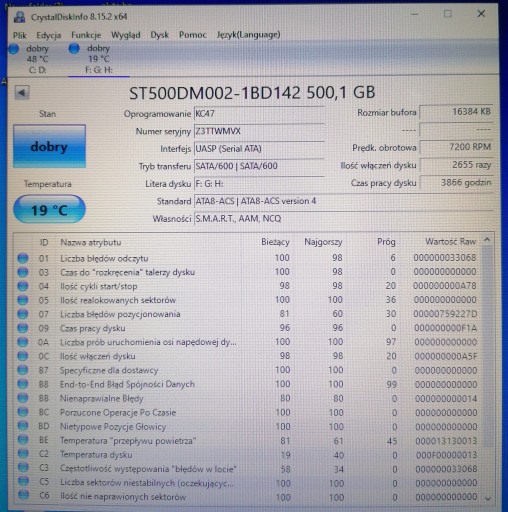Image resolution: width=508 pixels, height=512 pixels.
Task: Click the status orb for Temperatura dysku
Action: 23,455
